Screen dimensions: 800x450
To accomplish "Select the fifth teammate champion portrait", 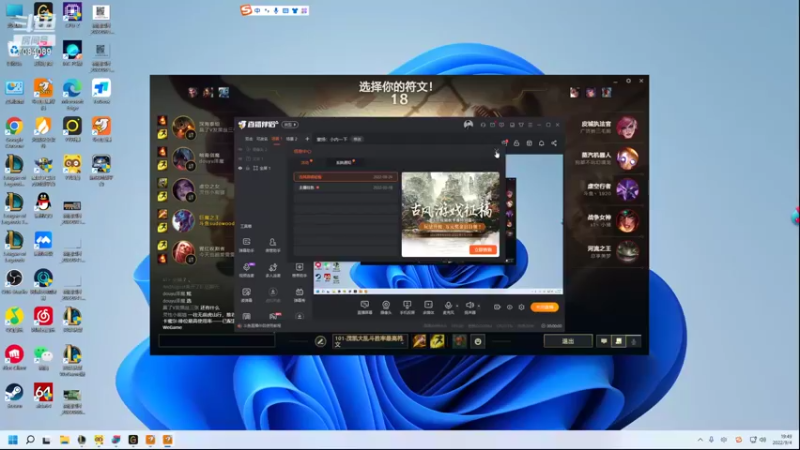I will (x=183, y=252).
